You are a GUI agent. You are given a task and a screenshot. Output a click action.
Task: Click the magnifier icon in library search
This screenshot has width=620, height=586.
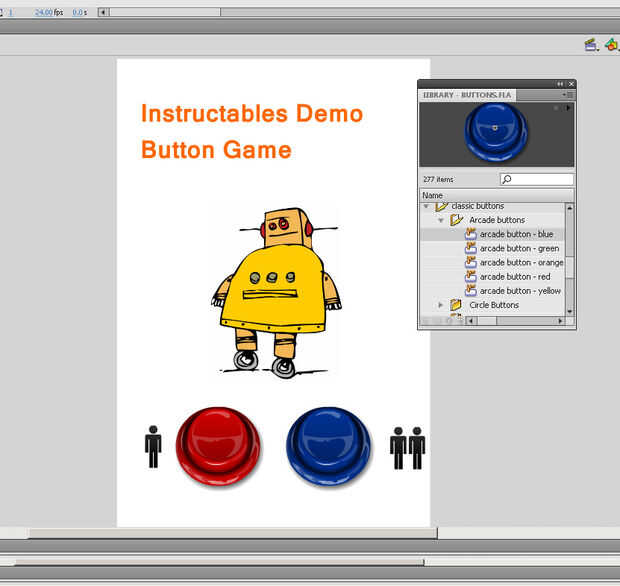tap(506, 180)
